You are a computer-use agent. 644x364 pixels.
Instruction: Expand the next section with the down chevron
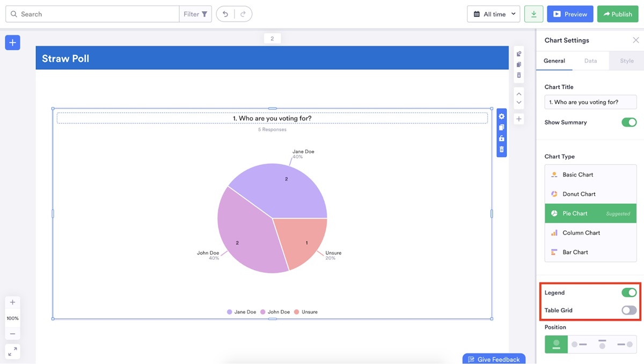[x=518, y=101]
